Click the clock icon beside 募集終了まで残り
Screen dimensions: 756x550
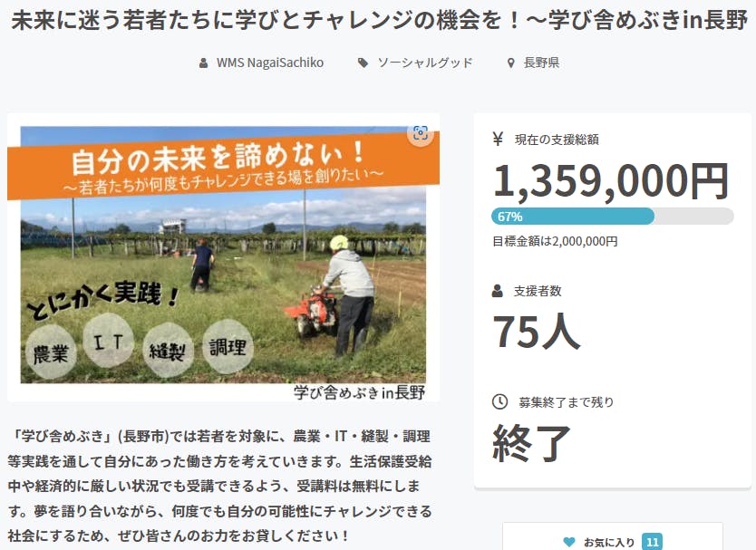[499, 401]
